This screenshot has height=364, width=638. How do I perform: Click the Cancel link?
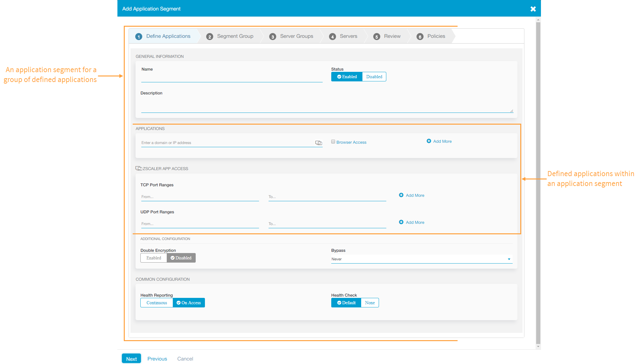(x=185, y=359)
